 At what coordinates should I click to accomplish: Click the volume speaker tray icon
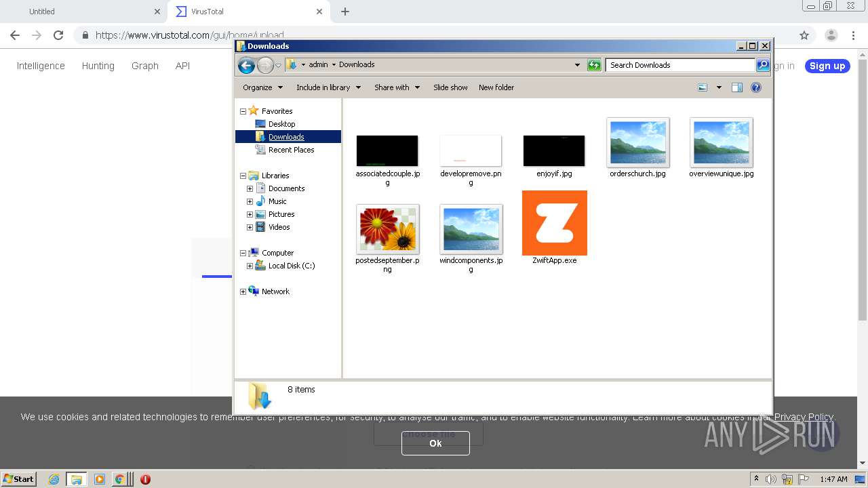(771, 479)
